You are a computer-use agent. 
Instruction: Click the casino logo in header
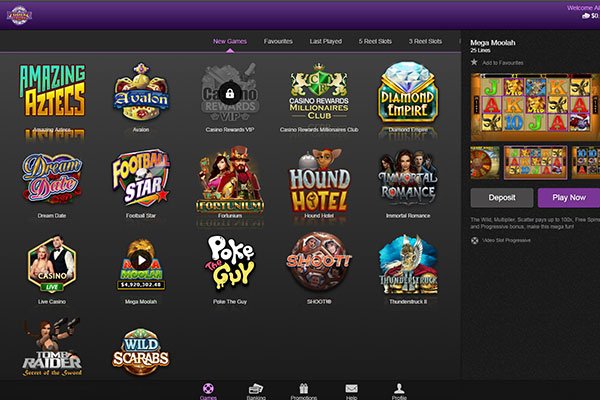tap(19, 15)
